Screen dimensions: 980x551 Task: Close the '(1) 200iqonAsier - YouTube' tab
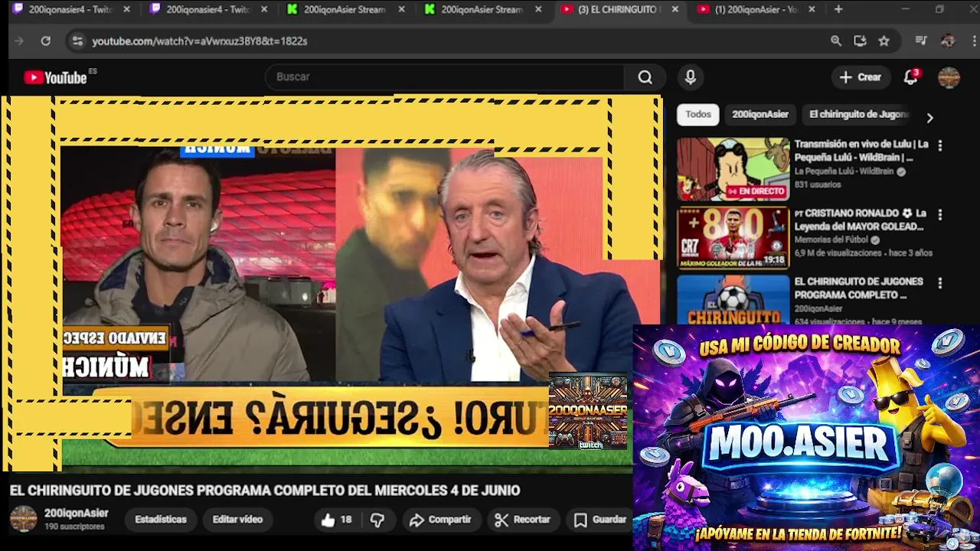(x=812, y=9)
